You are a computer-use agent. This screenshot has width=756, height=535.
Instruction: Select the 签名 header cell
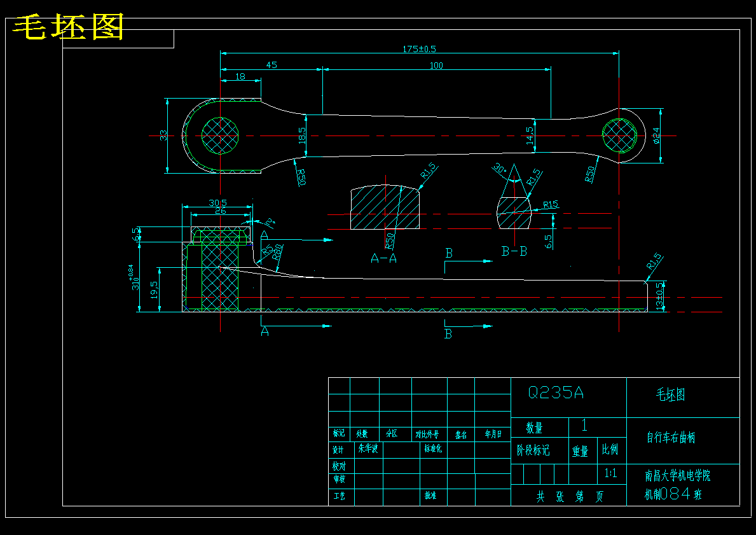(460, 434)
